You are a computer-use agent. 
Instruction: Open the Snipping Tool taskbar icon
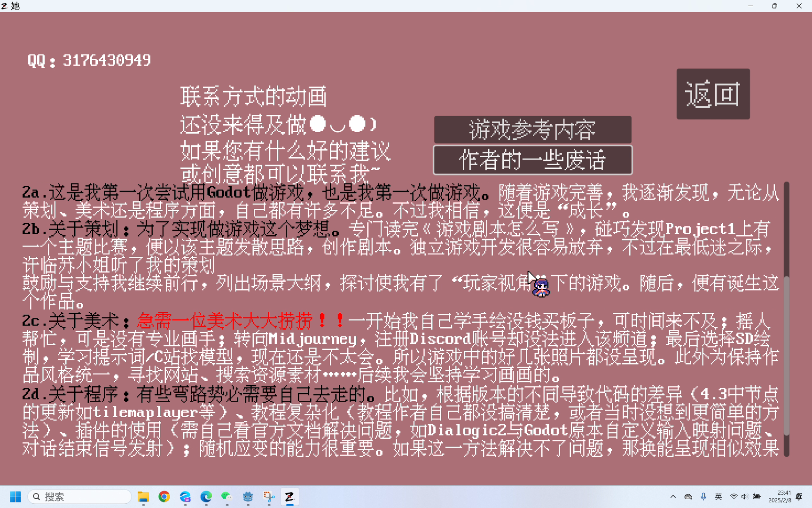click(x=269, y=497)
